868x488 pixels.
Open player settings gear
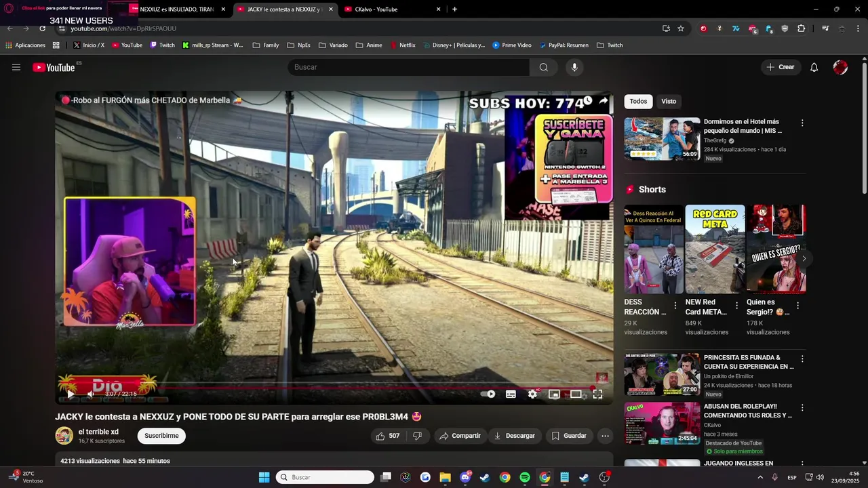532,394
